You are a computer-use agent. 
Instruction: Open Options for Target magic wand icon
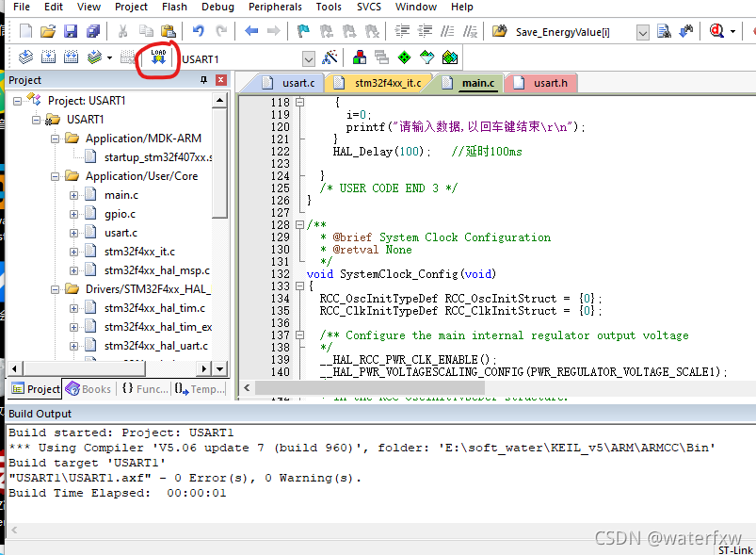coord(330,57)
